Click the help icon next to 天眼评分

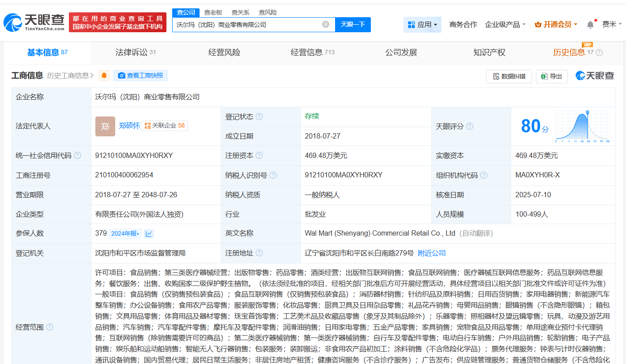(x=470, y=126)
